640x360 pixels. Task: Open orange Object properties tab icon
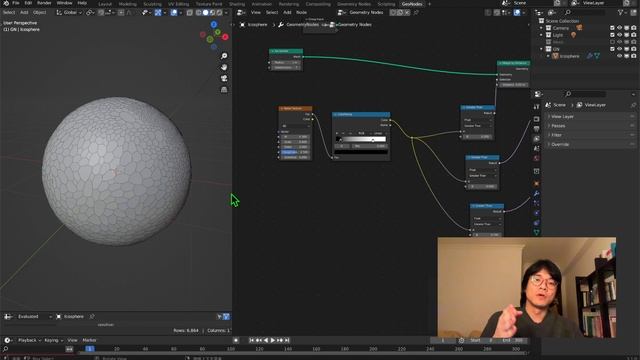[x=536, y=183]
